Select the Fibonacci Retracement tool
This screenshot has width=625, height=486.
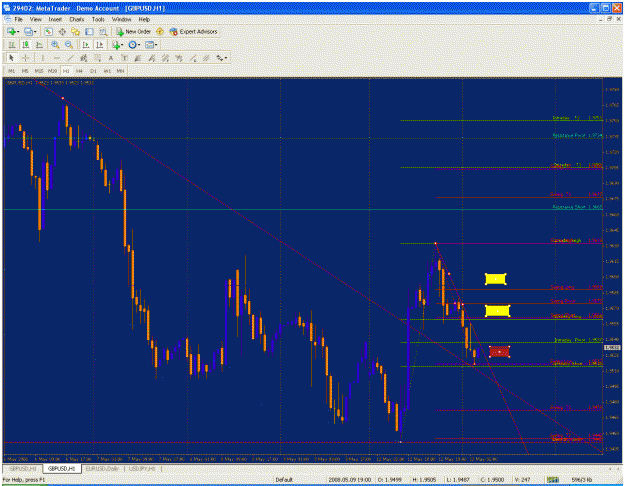(97, 58)
